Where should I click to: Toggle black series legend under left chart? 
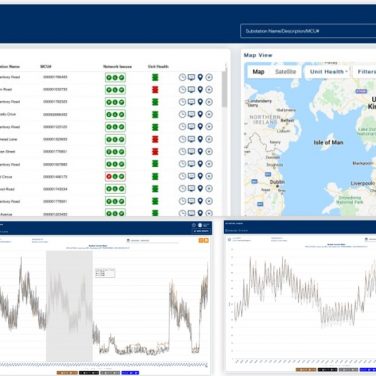[x=89, y=373]
